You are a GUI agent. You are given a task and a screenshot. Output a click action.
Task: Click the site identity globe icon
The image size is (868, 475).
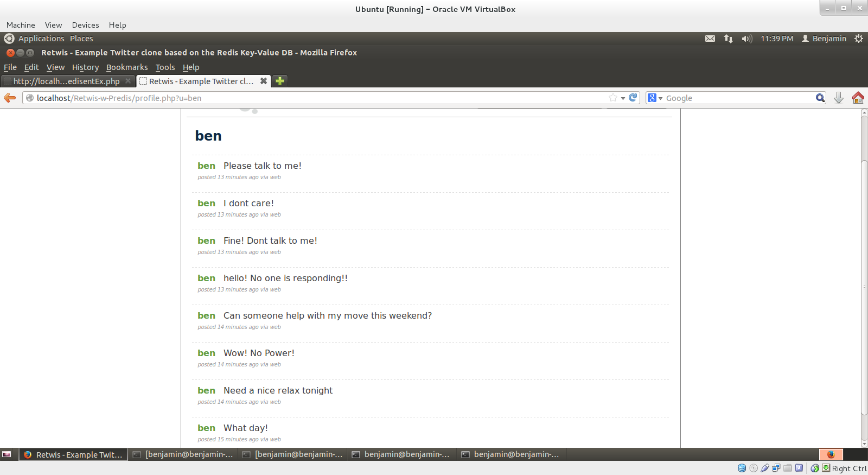30,98
